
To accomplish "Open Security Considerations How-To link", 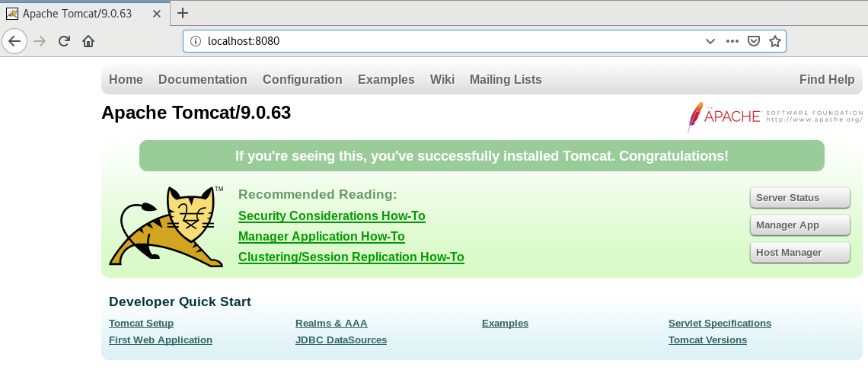I will tap(331, 215).
